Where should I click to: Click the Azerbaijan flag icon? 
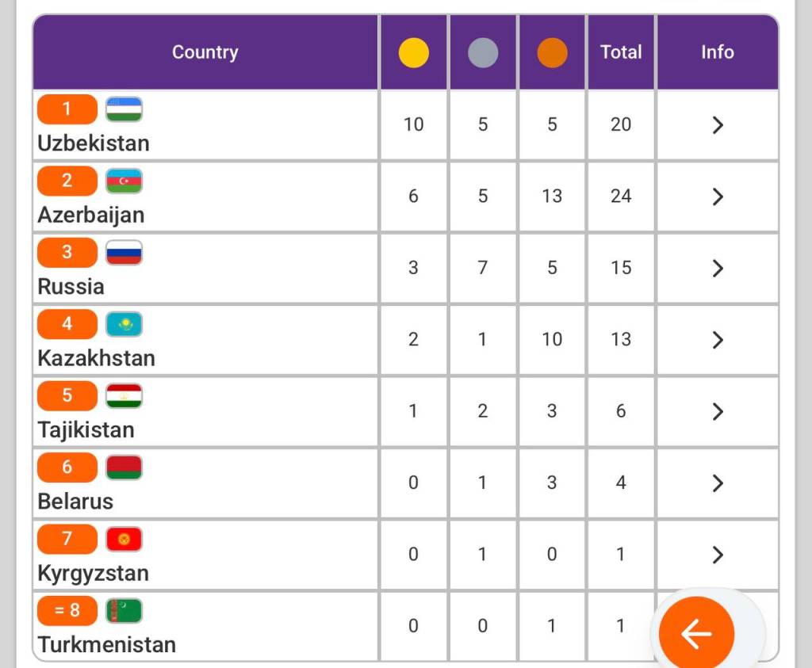tap(124, 181)
